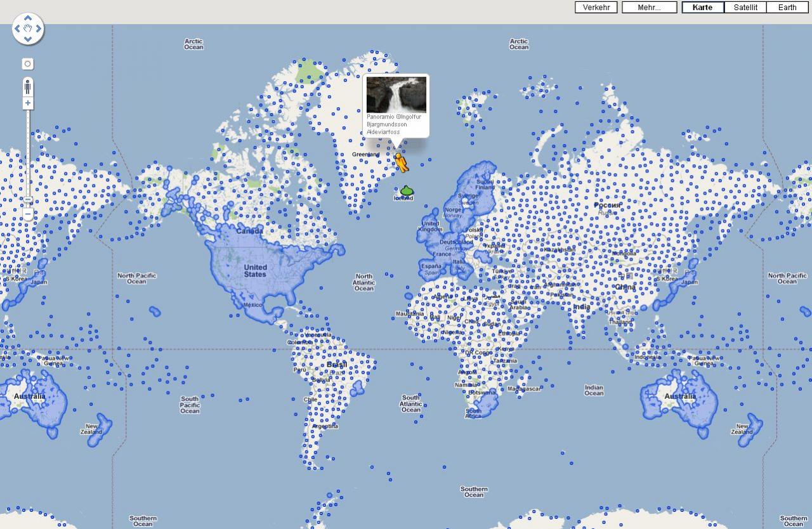Click the right-hand Indonesia label

point(647,357)
